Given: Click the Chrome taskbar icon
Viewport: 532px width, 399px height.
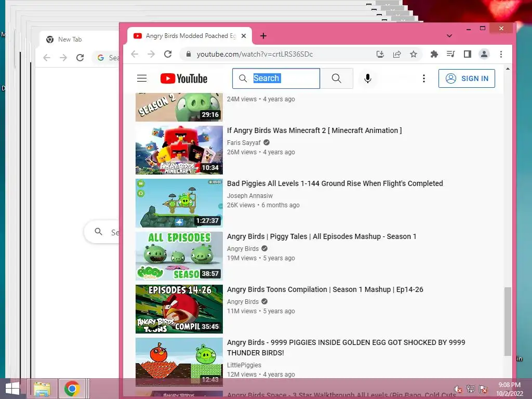Looking at the screenshot, I should (x=72, y=389).
